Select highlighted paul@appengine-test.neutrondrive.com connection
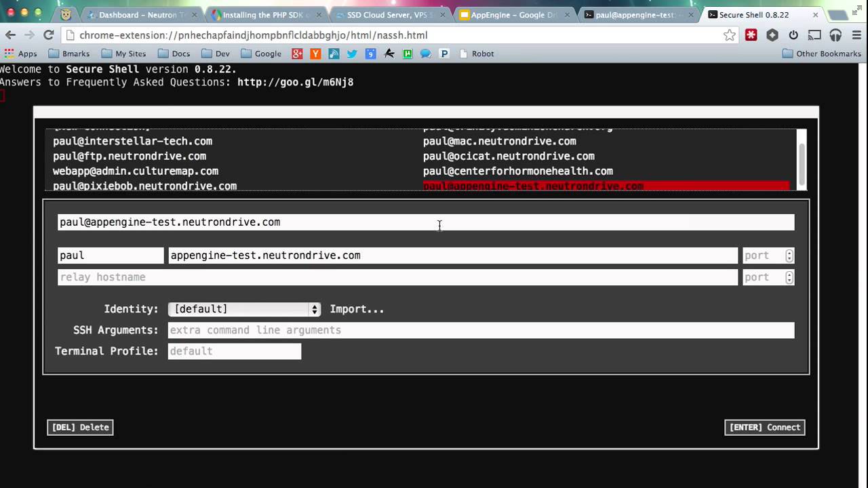 pos(606,186)
